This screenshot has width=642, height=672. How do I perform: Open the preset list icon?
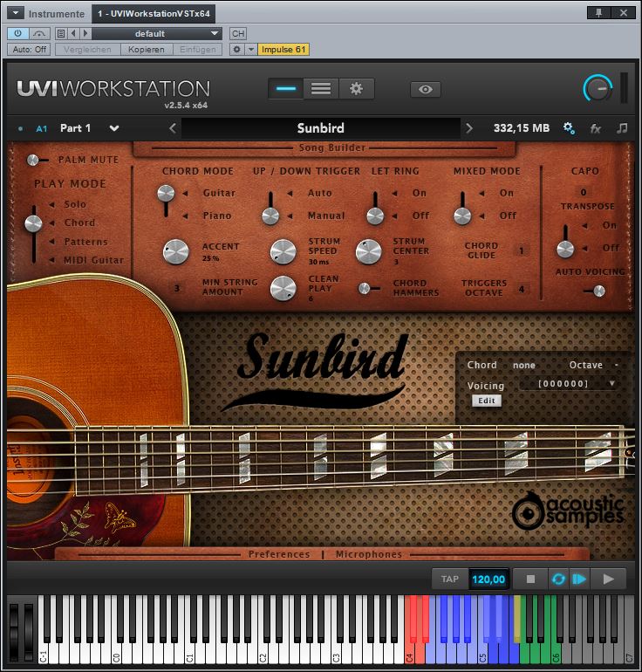point(61,33)
